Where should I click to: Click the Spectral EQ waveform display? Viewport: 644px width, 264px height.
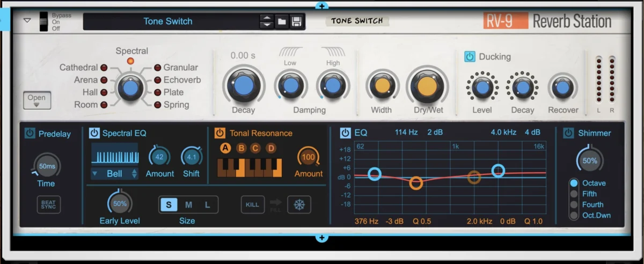115,153
